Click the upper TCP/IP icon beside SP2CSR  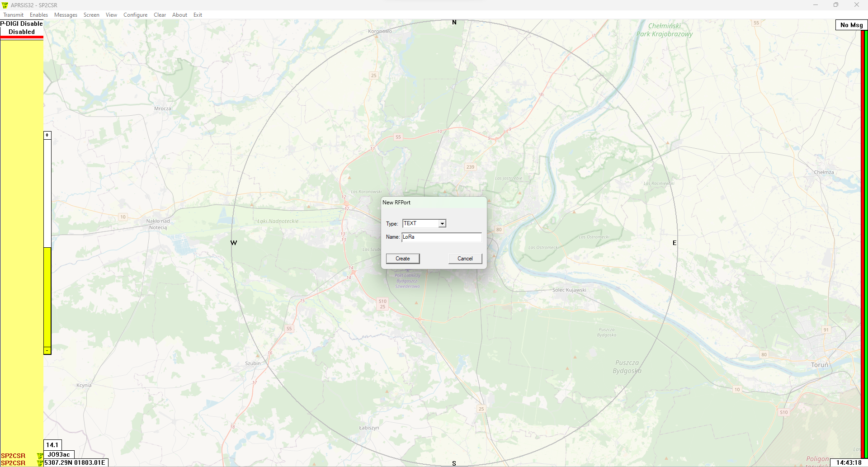pyautogui.click(x=40, y=456)
